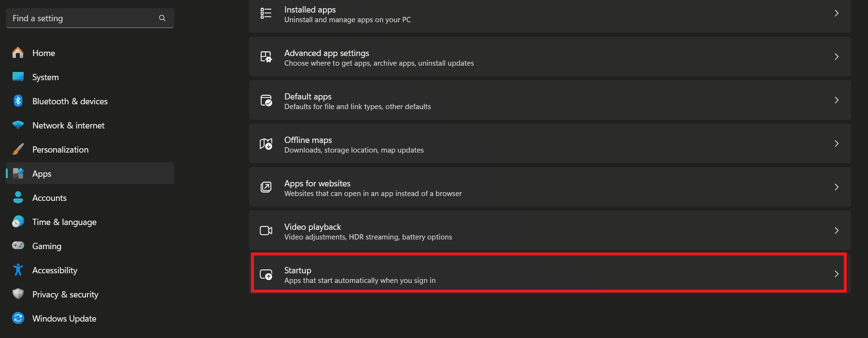Click the search magnifier icon
This screenshot has height=338, width=868.
click(x=162, y=18)
